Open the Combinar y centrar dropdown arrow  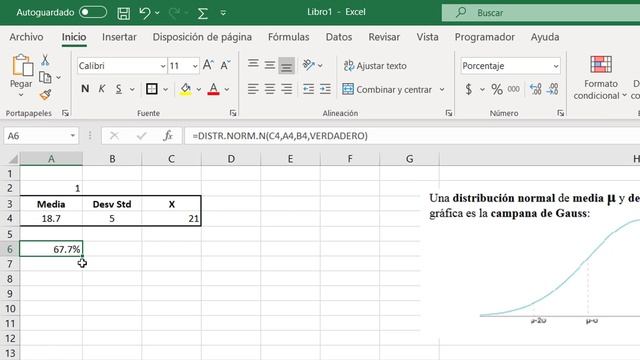click(442, 89)
